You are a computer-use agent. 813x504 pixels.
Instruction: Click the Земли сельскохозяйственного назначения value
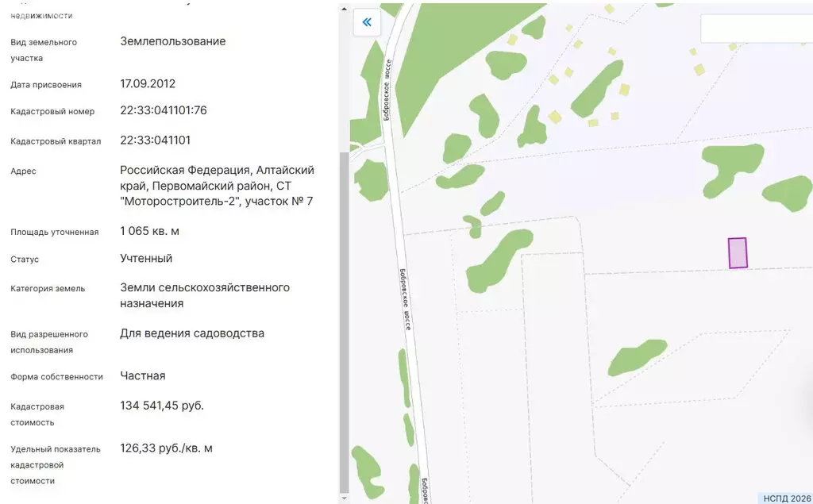pos(204,295)
